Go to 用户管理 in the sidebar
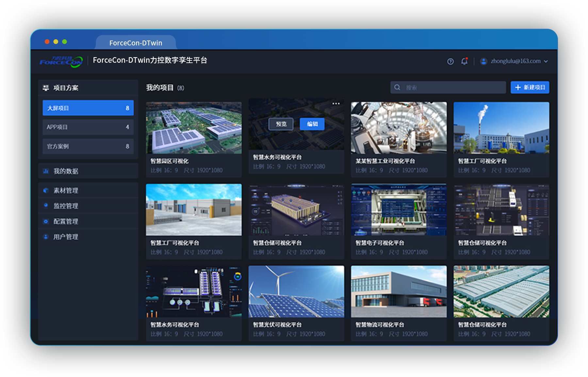The width and height of the screenshot is (588, 377). coord(66,237)
